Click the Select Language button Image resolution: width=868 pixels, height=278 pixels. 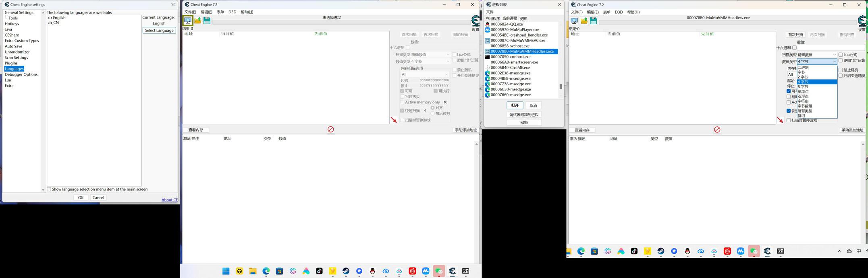tap(159, 31)
